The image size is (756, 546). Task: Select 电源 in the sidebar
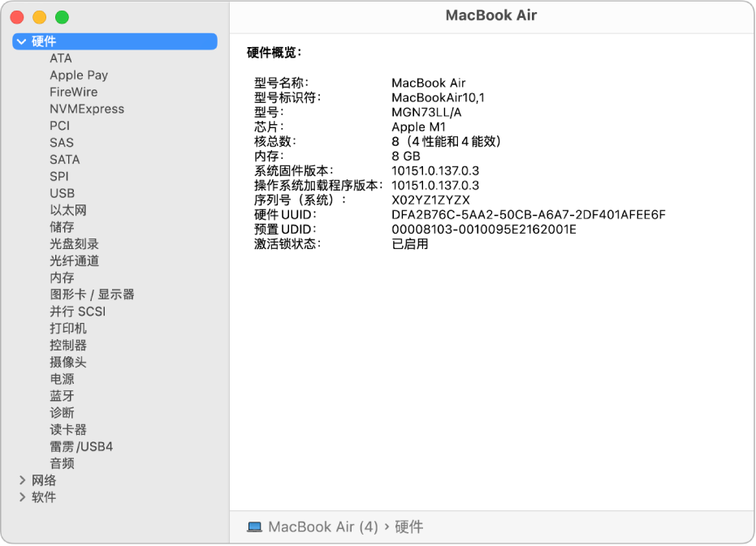coord(62,379)
